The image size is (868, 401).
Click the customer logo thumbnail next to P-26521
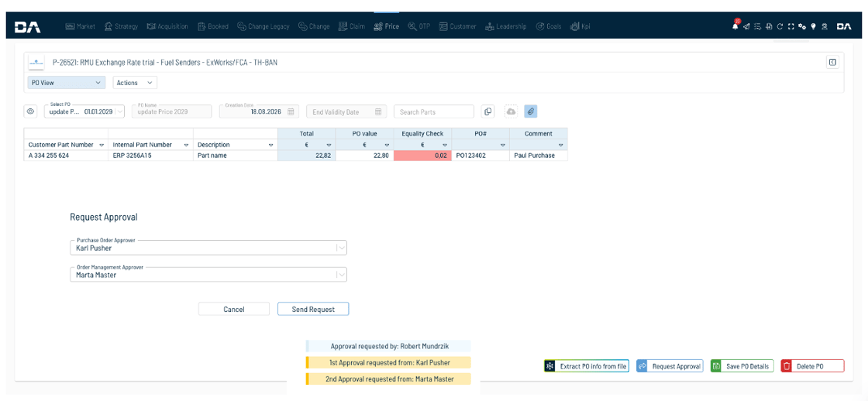coord(36,63)
